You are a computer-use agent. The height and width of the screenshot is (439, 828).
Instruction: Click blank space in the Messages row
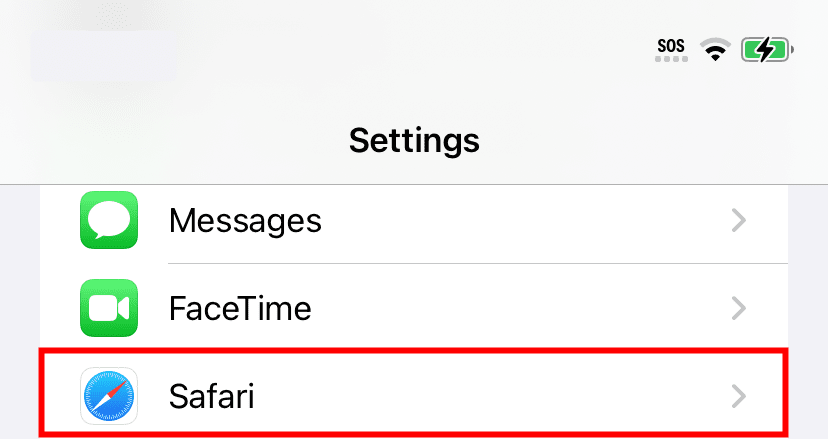pos(520,220)
